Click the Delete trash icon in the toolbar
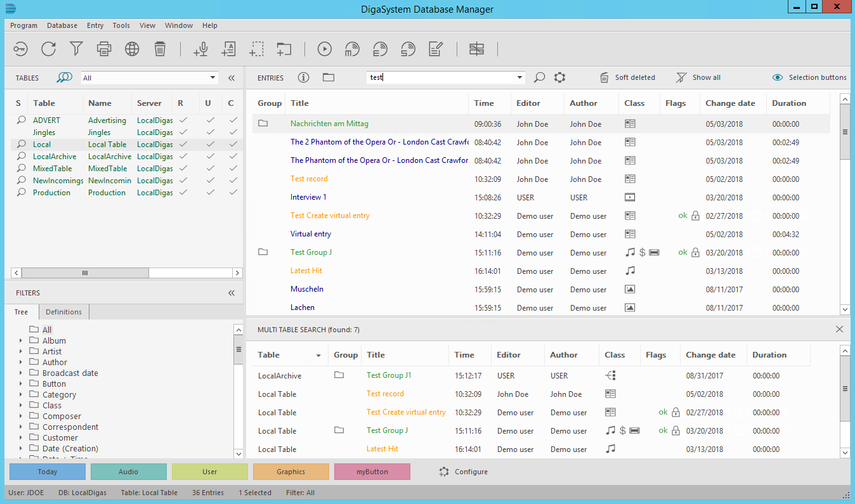 click(x=160, y=49)
